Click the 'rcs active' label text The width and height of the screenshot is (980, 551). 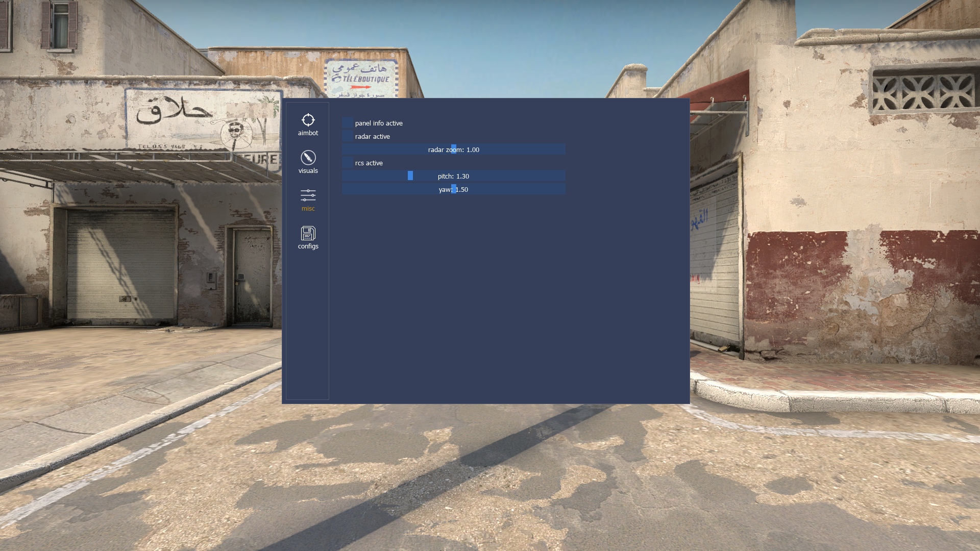coord(369,163)
